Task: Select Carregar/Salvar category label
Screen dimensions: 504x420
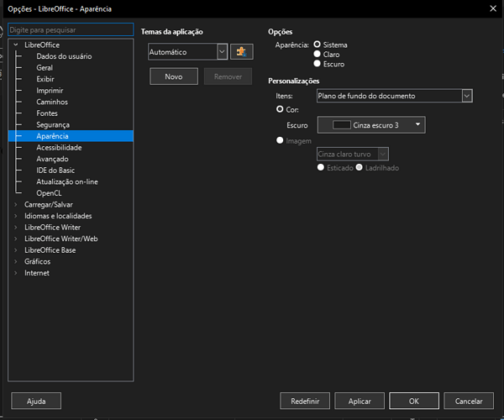Action: pyautogui.click(x=49, y=204)
